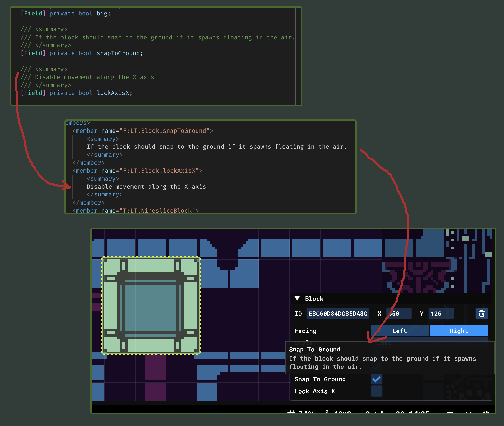The width and height of the screenshot is (504, 426).
Task: Set Facing to Left
Action: [400, 331]
